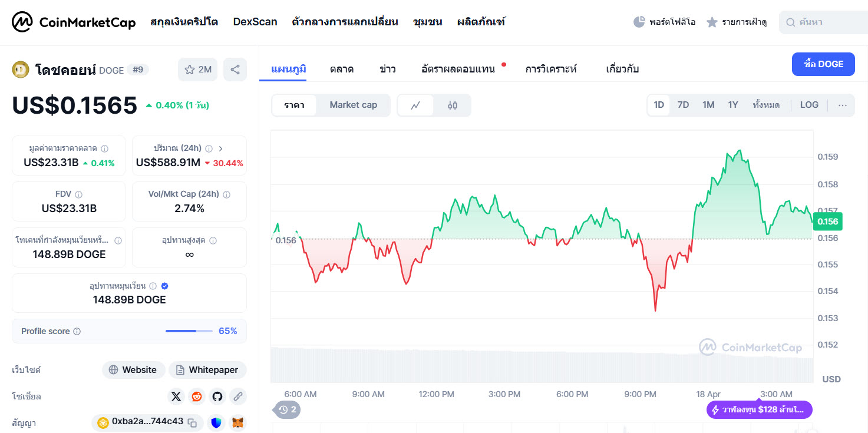Viewport: 868px width, 433px height.
Task: Click the share icon button
Action: 235,70
